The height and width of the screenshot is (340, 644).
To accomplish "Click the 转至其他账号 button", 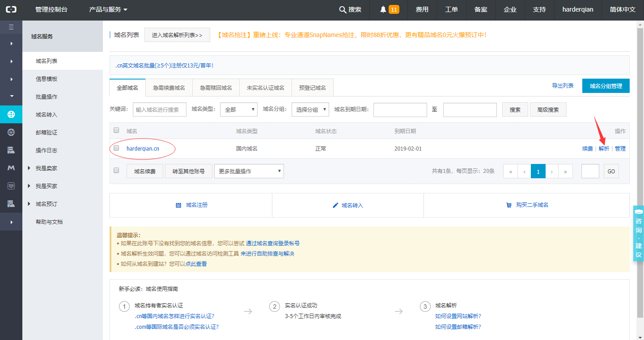I will pyautogui.click(x=189, y=171).
